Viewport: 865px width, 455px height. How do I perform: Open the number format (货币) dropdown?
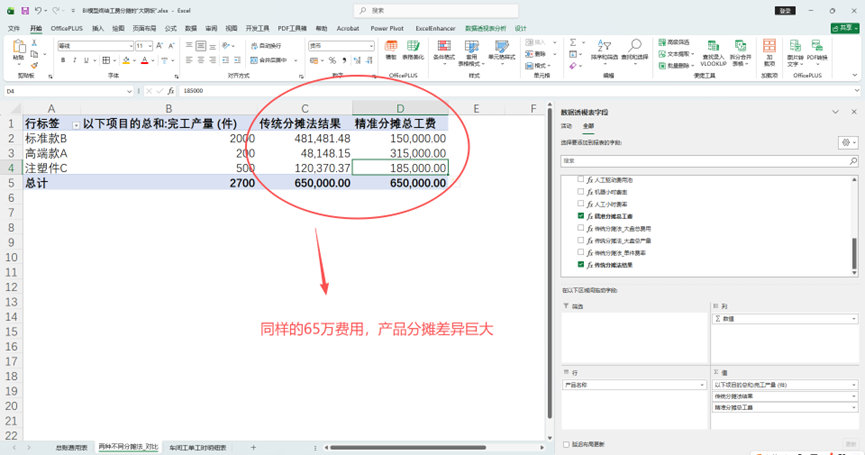(371, 46)
